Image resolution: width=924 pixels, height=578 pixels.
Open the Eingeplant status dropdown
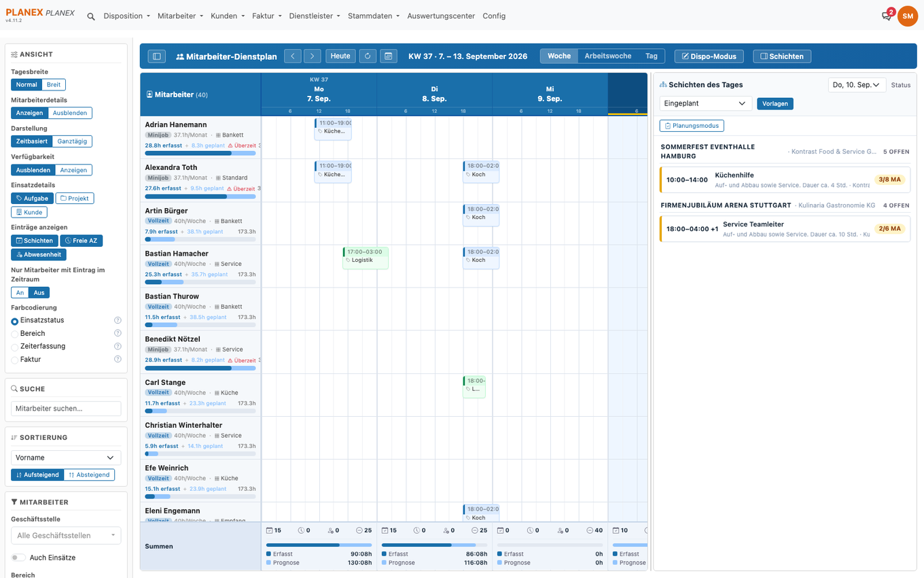point(705,103)
